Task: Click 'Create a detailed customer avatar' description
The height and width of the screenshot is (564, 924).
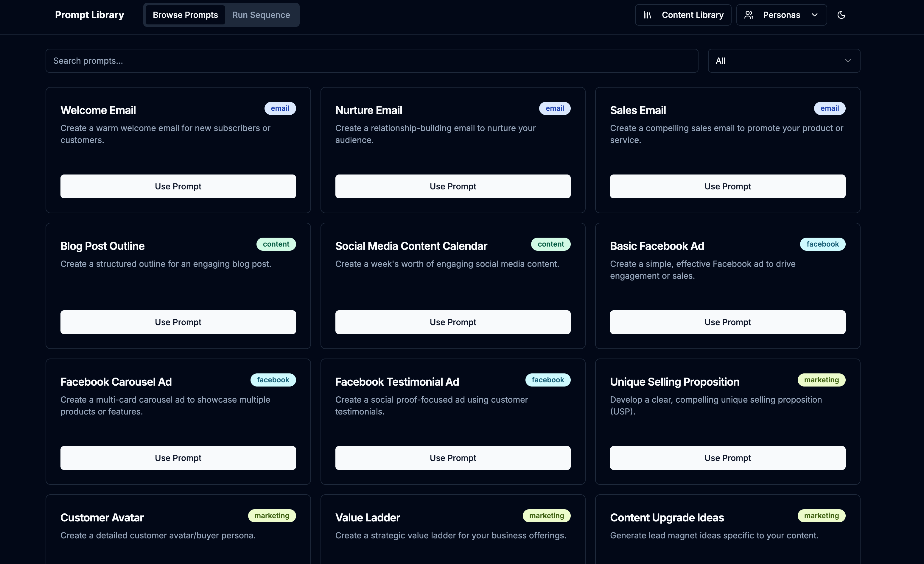Action: (x=158, y=535)
